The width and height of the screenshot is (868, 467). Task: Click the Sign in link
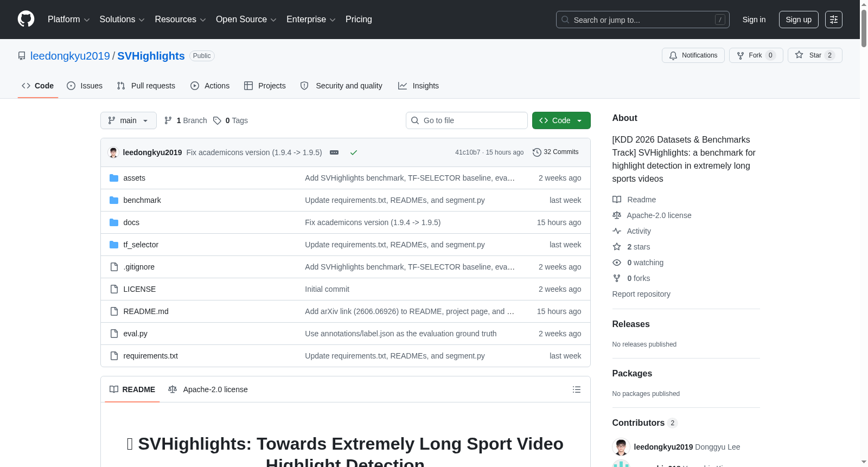point(754,20)
